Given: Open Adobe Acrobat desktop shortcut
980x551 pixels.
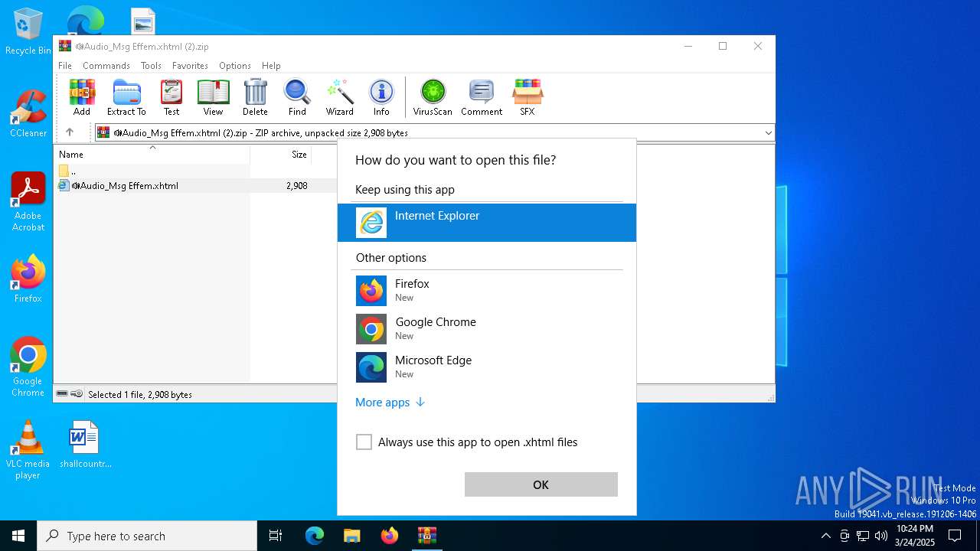Looking at the screenshot, I should [28, 201].
